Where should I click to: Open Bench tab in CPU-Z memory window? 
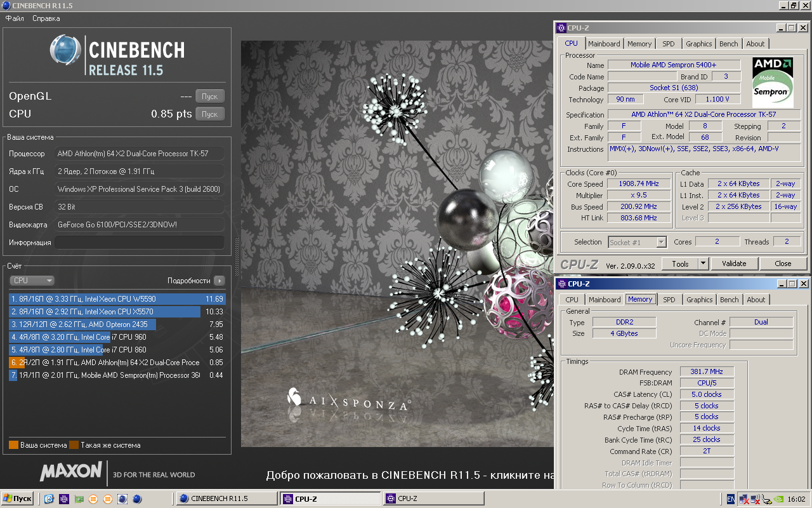coord(730,300)
